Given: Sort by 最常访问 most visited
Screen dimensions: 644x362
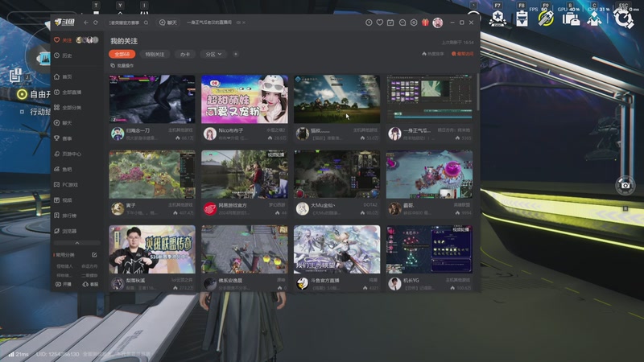Looking at the screenshot, I should pos(462,54).
